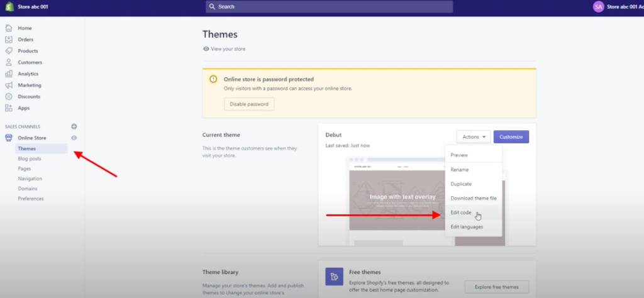
Task: Select Themes under Online Store
Action: point(42,148)
